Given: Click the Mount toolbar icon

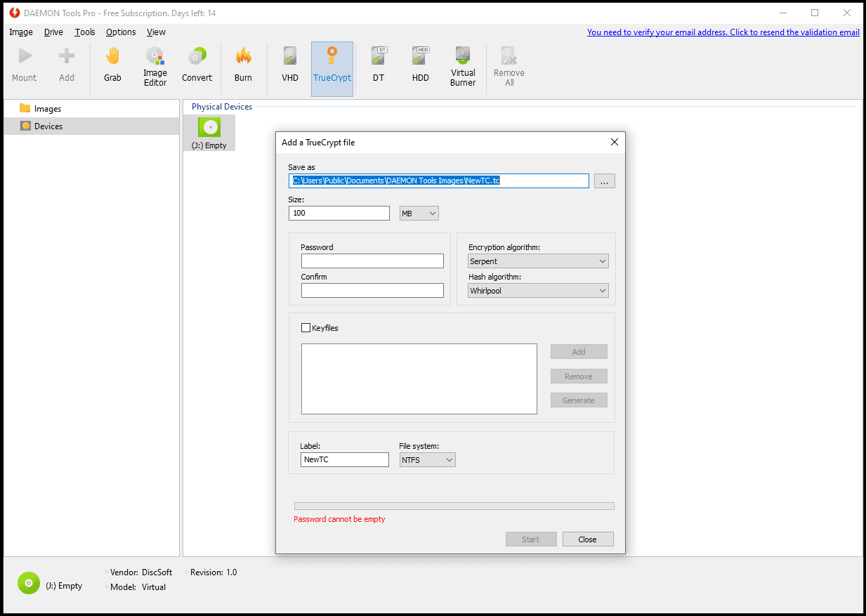Looking at the screenshot, I should pos(25,65).
